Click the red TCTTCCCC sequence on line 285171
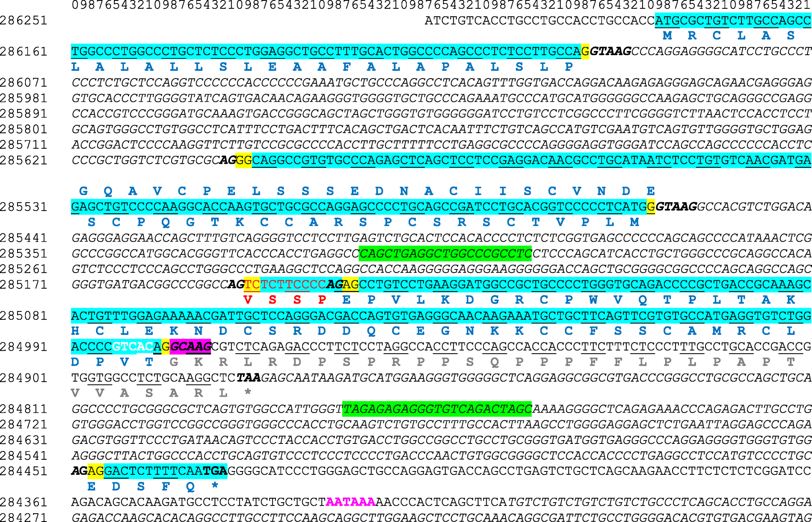 coord(293,284)
